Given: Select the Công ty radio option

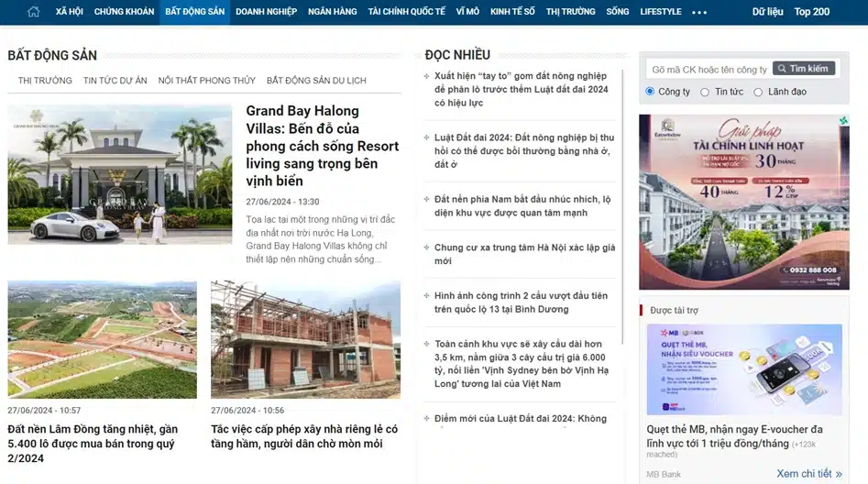Looking at the screenshot, I should click(650, 92).
